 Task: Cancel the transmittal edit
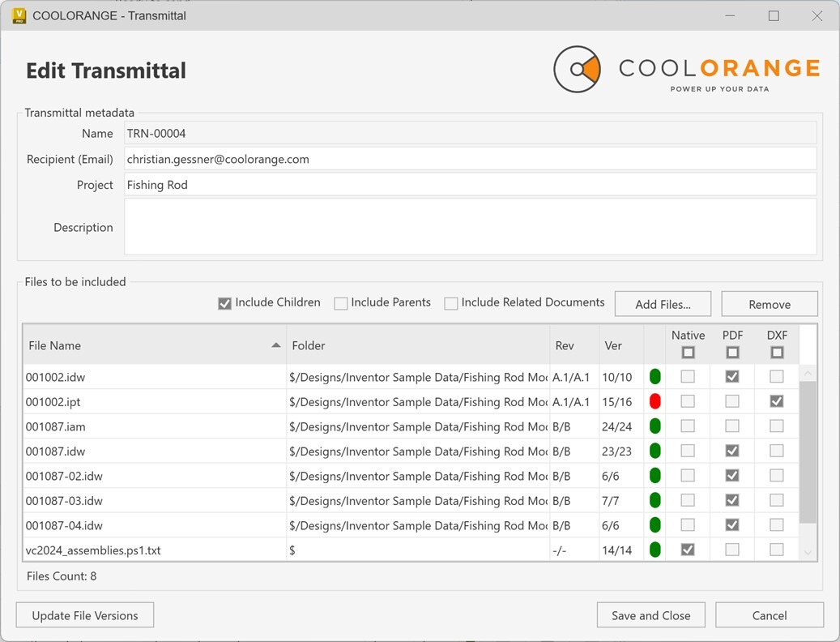[x=769, y=614]
